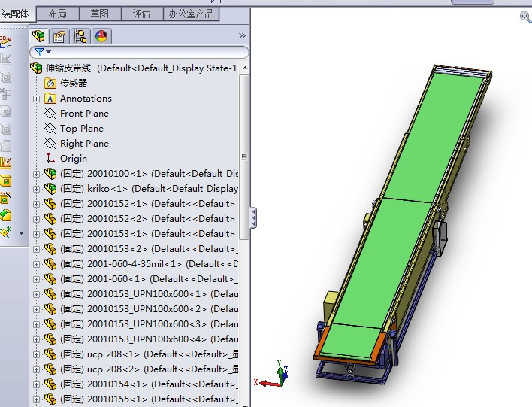This screenshot has width=532, height=407.
Task: Switch to the 装配体 tab
Action: pyautogui.click(x=16, y=14)
